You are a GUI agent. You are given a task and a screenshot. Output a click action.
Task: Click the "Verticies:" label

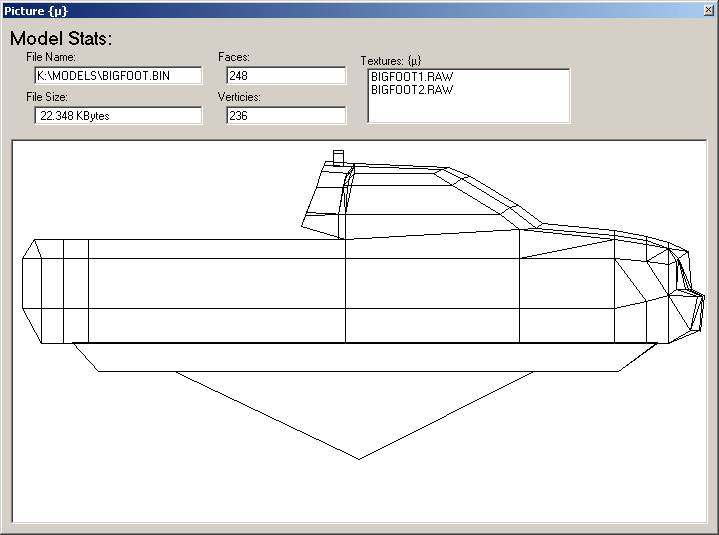tap(239, 97)
